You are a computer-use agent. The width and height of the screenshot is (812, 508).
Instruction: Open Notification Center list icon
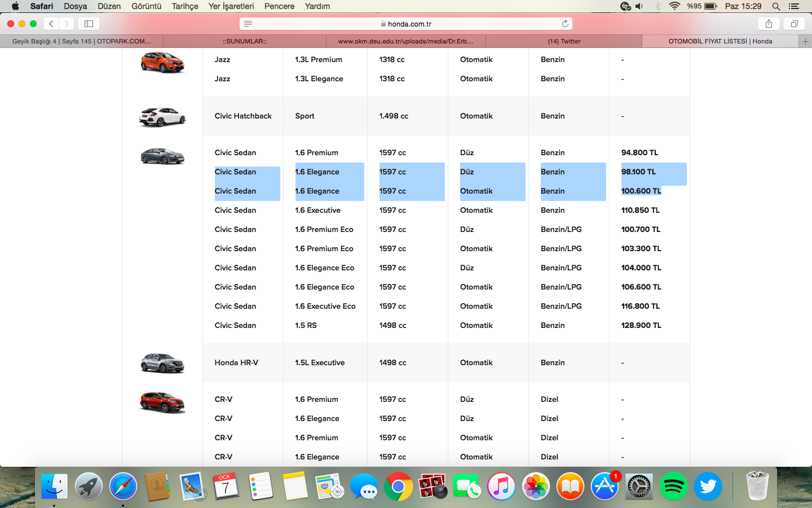[794, 6]
